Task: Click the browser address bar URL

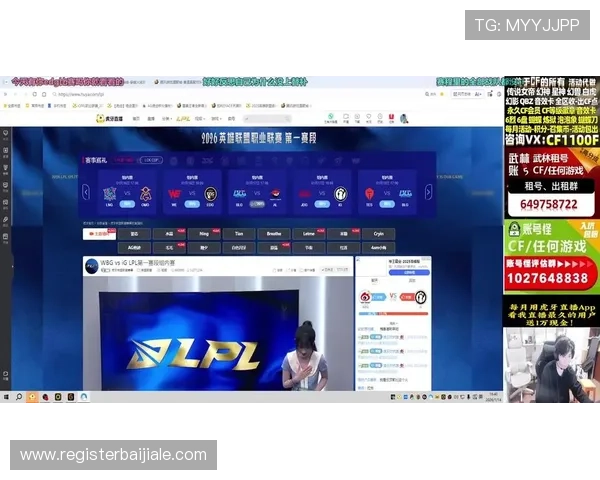Action: (81, 94)
